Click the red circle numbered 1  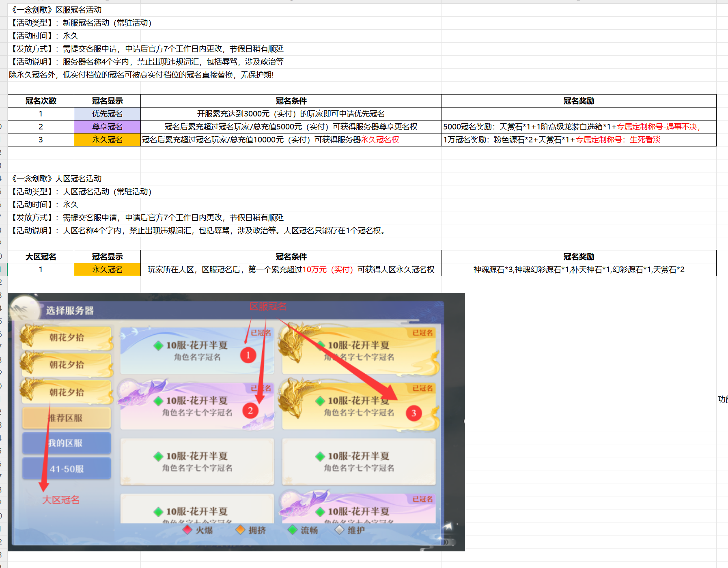[x=248, y=355]
